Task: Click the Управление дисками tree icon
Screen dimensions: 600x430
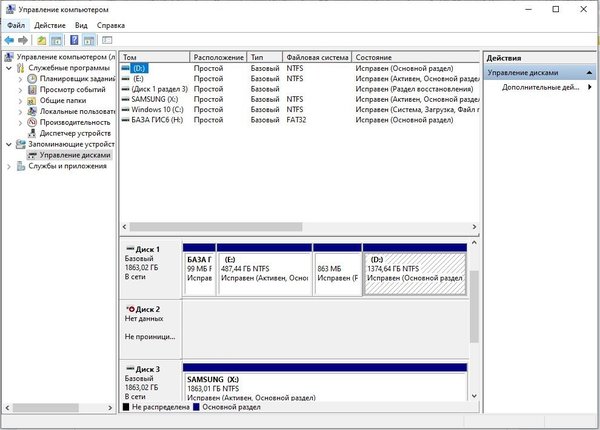Action: pyautogui.click(x=33, y=155)
